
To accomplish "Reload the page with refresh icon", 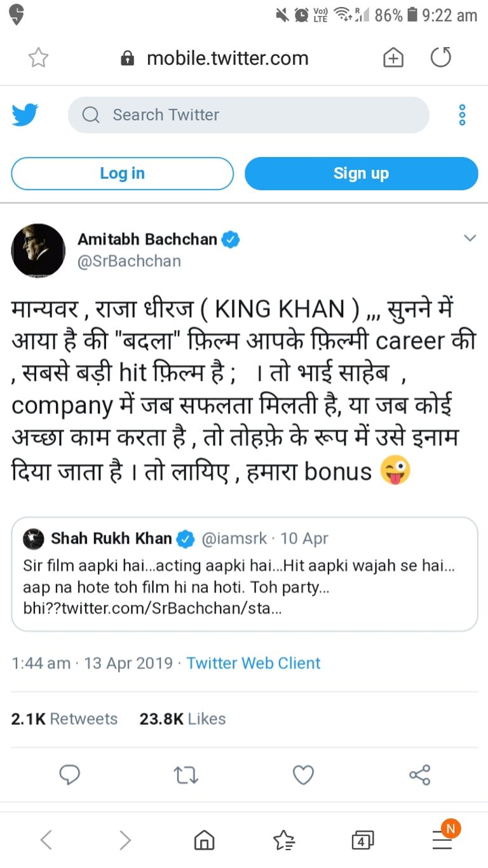I will pyautogui.click(x=440, y=58).
